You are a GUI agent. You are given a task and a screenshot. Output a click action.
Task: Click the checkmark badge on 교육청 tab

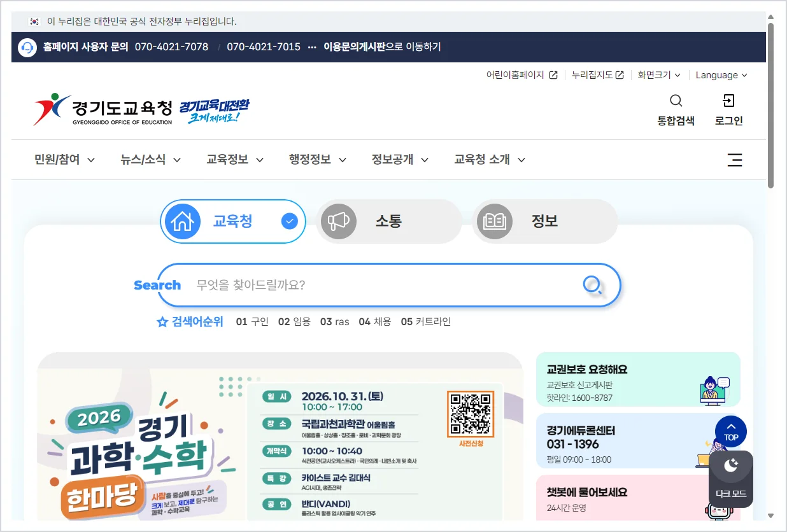pos(290,221)
